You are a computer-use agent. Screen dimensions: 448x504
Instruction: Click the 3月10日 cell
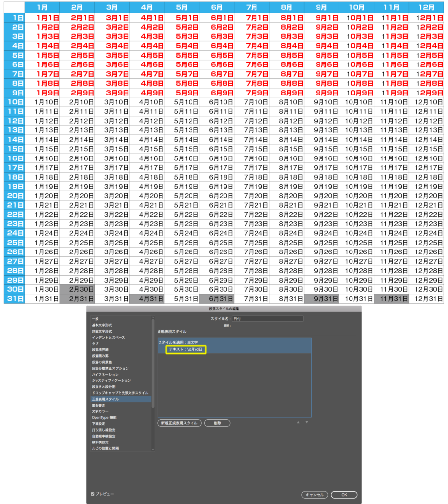coord(112,102)
